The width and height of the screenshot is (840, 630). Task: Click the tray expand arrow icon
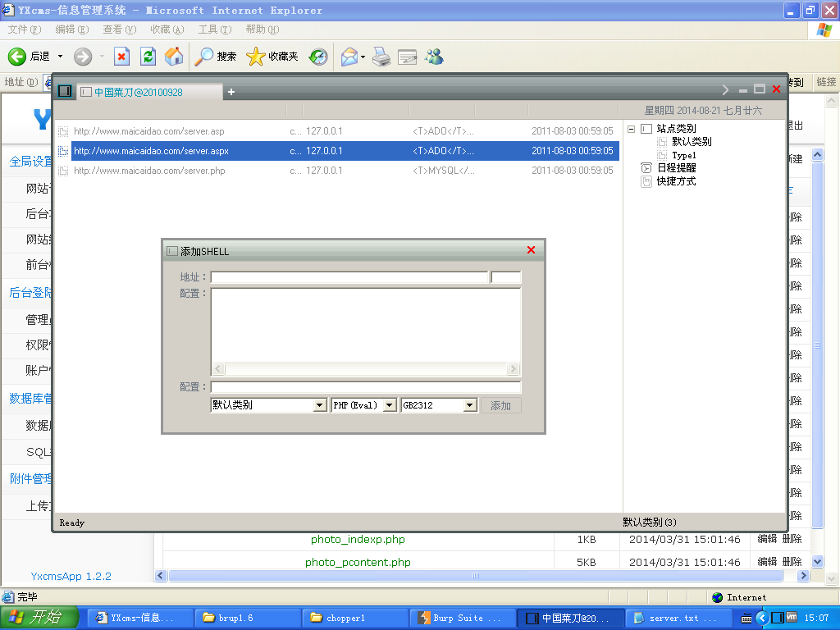pos(762,618)
